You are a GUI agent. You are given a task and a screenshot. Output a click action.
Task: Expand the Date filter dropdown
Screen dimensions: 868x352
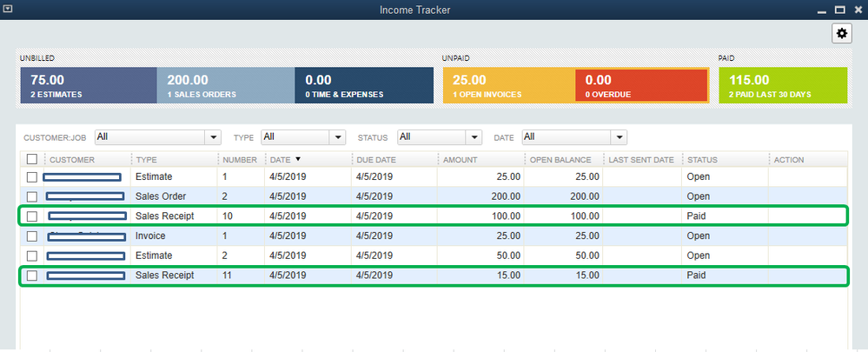619,137
